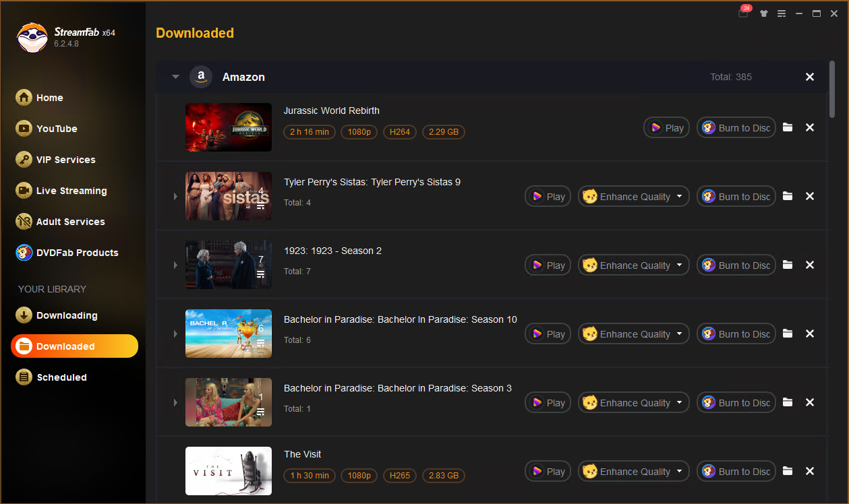Remove Tyler Perry's Sistas 9 entry
Image resolution: width=849 pixels, height=504 pixels.
point(810,196)
